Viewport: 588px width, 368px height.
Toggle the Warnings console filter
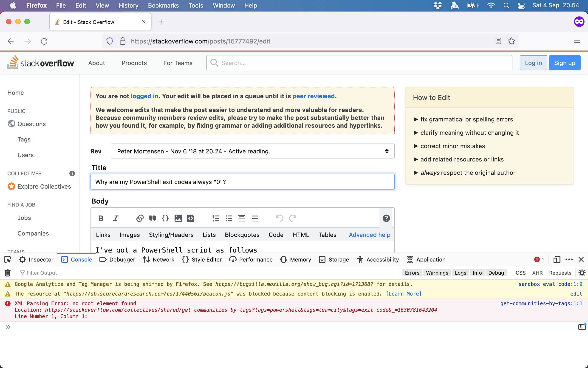coord(437,273)
